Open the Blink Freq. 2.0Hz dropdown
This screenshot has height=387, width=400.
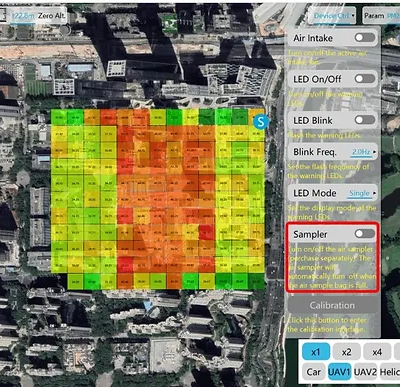(364, 152)
